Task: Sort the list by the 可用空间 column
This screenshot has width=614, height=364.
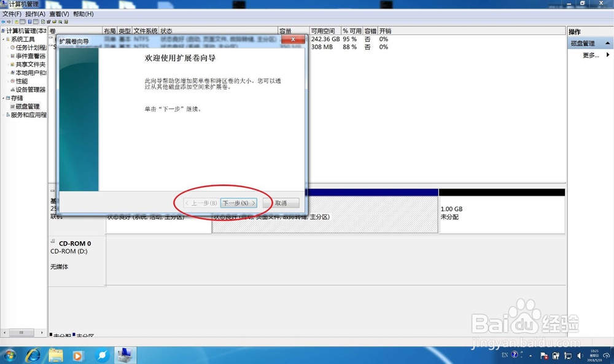Action: tap(325, 31)
